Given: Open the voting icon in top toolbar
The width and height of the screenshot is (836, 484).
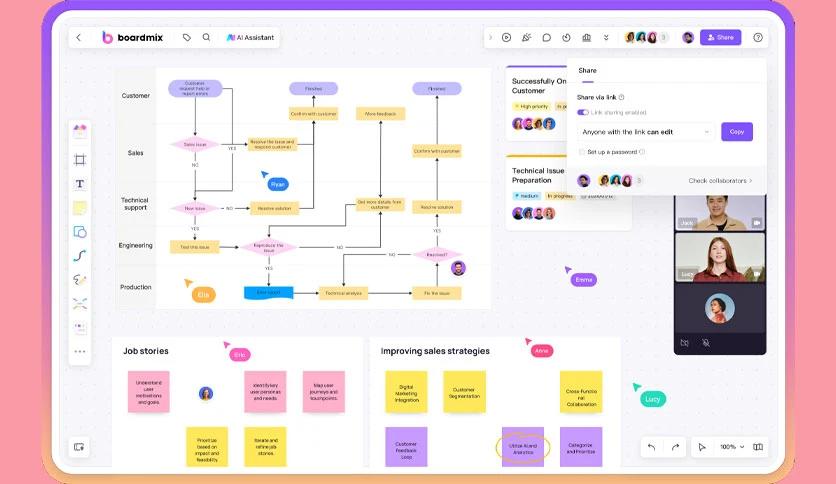Looking at the screenshot, I should (x=586, y=37).
